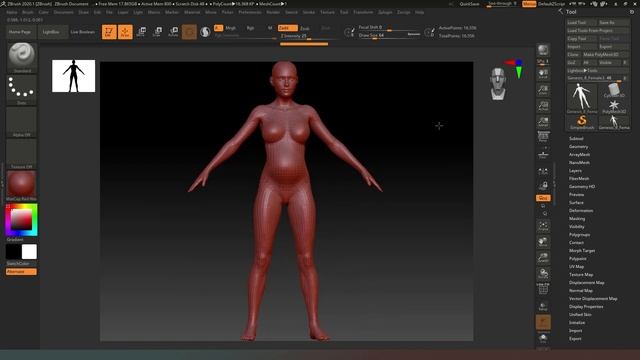This screenshot has width=640, height=360.
Task: Select the PolyMesh3D star tool
Action: pyautogui.click(x=614, y=107)
